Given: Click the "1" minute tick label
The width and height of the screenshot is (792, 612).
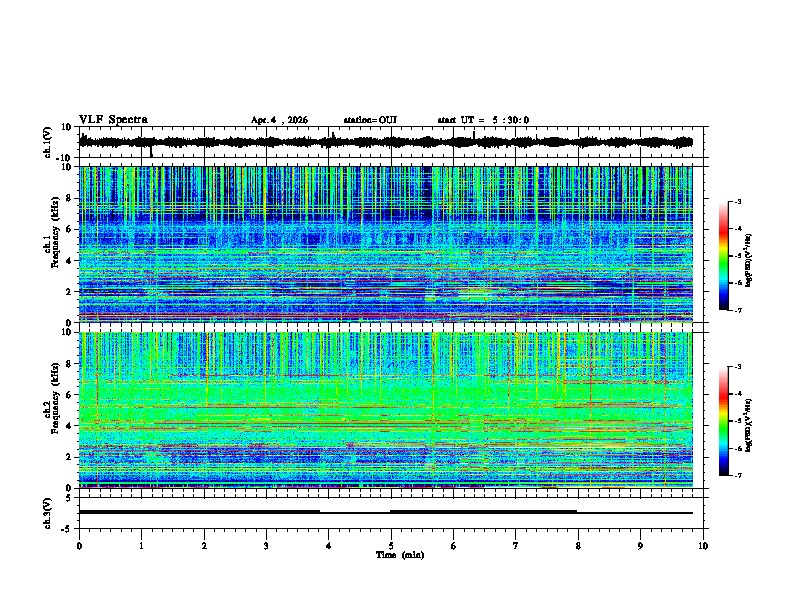Looking at the screenshot, I should coord(141,546).
